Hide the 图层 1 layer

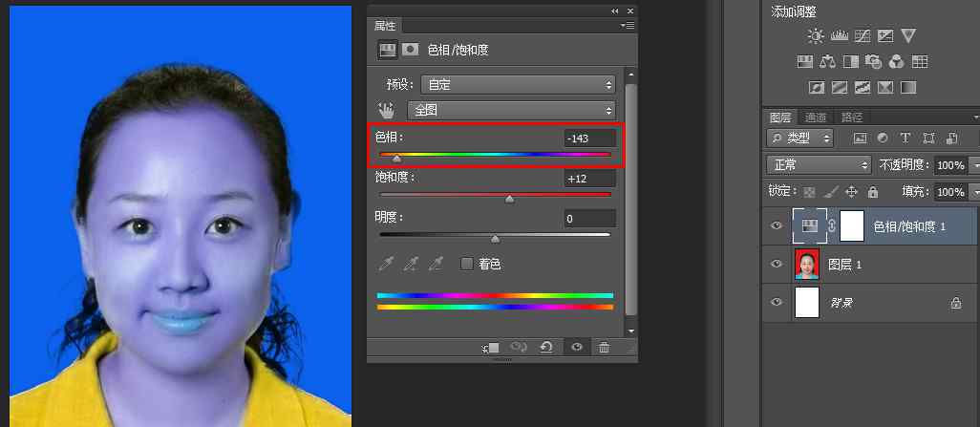click(777, 264)
